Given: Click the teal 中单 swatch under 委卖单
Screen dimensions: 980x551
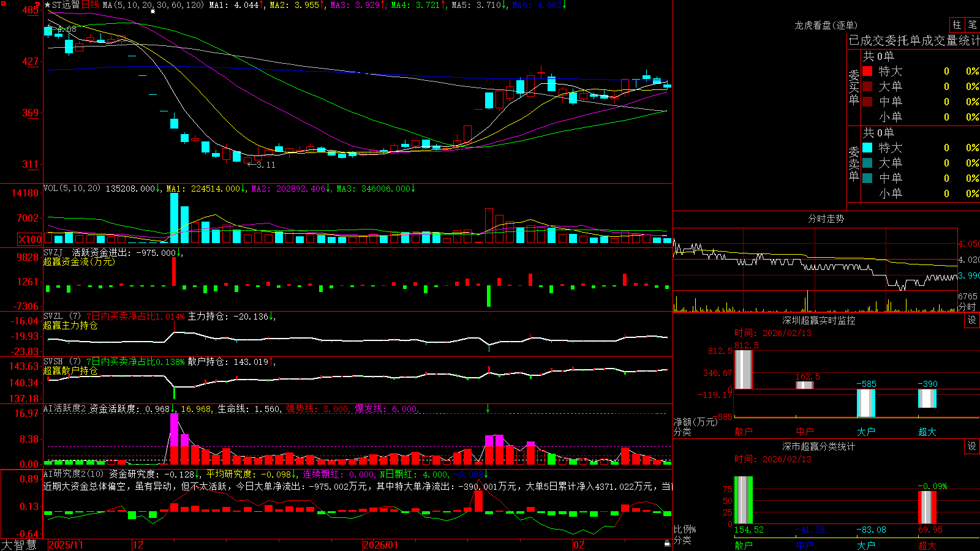Looking at the screenshot, I should coord(867,178).
